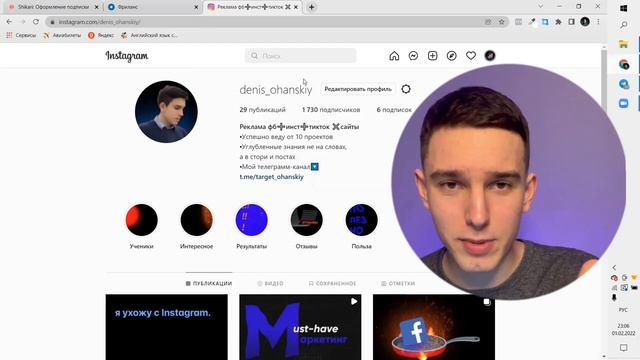Screen dimensions: 640x360
Task: Reload the page
Action: [x=36, y=22]
